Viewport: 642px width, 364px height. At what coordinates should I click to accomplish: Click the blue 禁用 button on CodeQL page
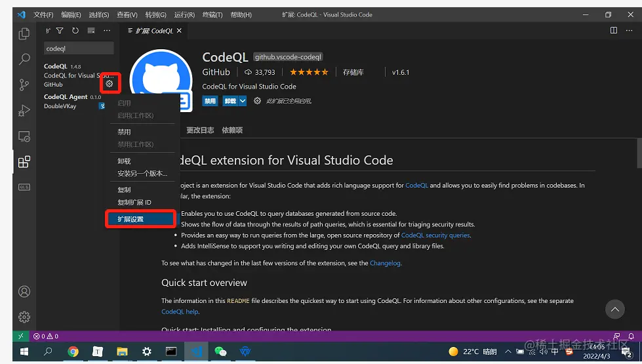tap(210, 101)
